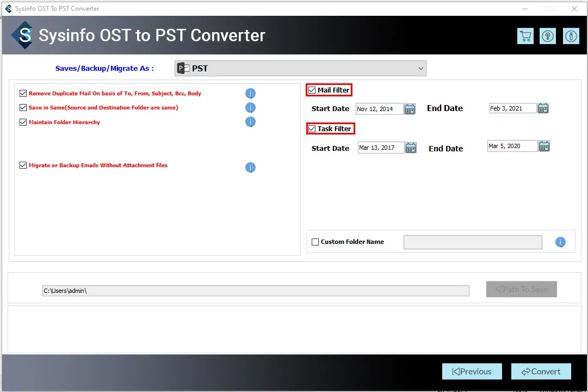Click the C:\Users\admin\ save path field
This screenshot has height=392, width=588.
256,291
